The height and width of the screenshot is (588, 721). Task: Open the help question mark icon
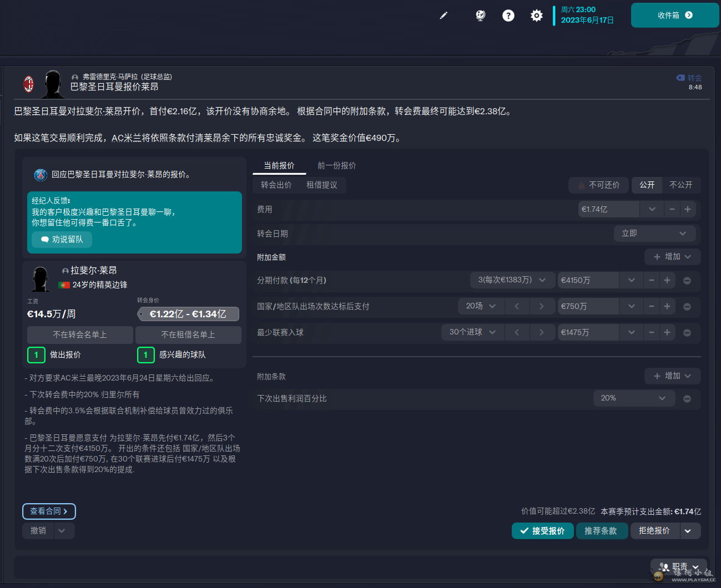point(508,16)
